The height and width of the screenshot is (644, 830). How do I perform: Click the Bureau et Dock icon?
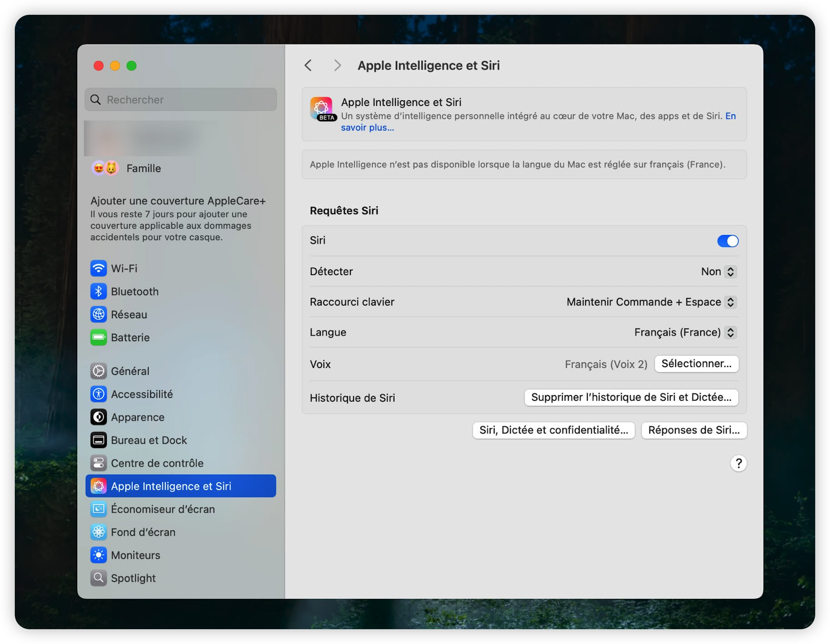click(98, 440)
